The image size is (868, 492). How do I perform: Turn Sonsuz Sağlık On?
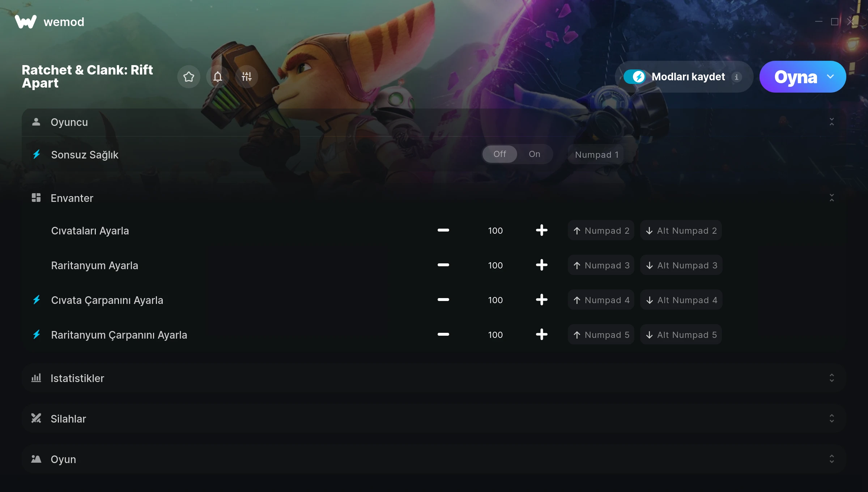click(x=535, y=154)
